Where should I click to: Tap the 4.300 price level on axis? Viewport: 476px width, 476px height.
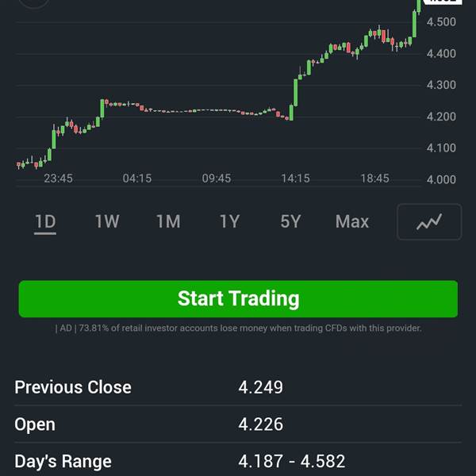(x=441, y=85)
